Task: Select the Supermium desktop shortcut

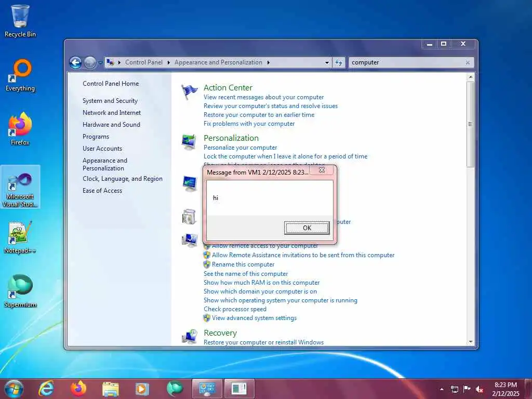Action: coord(20,291)
